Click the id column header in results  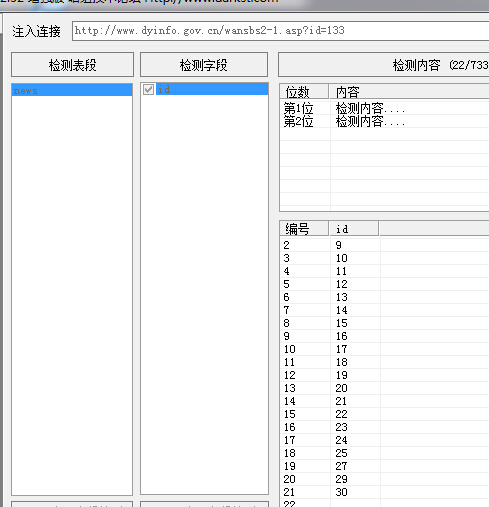[x=354, y=229]
